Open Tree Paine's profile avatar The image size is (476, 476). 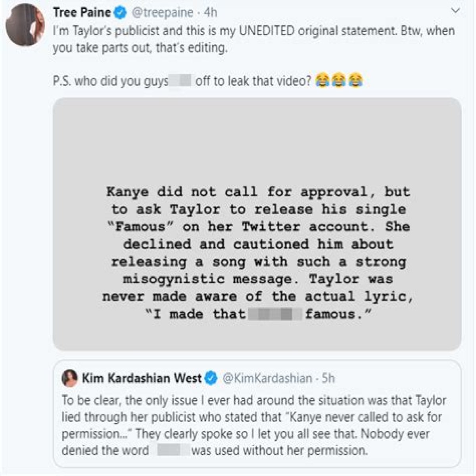25,25
